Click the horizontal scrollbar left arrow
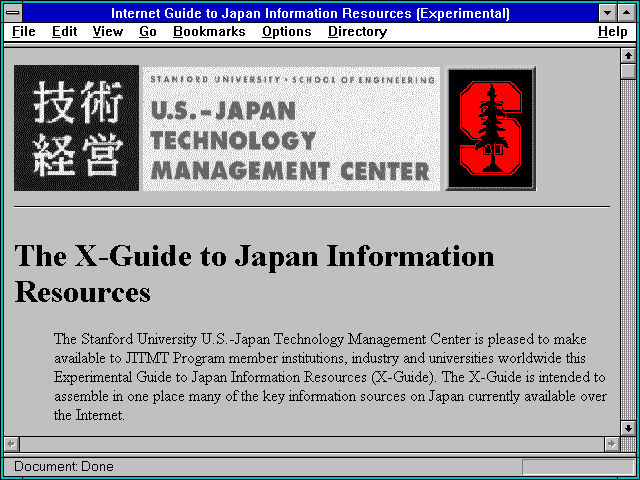640x480 pixels. click(x=11, y=444)
